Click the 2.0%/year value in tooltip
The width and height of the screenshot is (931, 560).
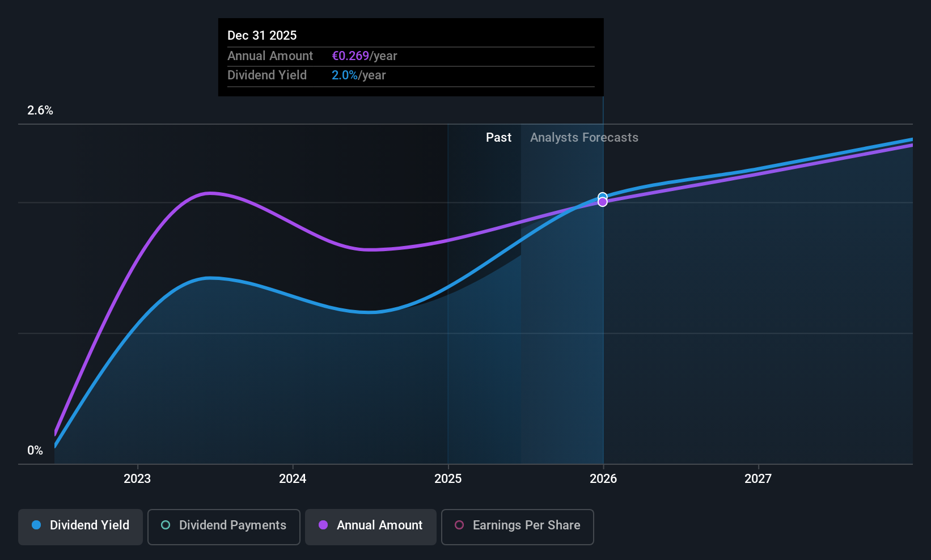pos(358,75)
